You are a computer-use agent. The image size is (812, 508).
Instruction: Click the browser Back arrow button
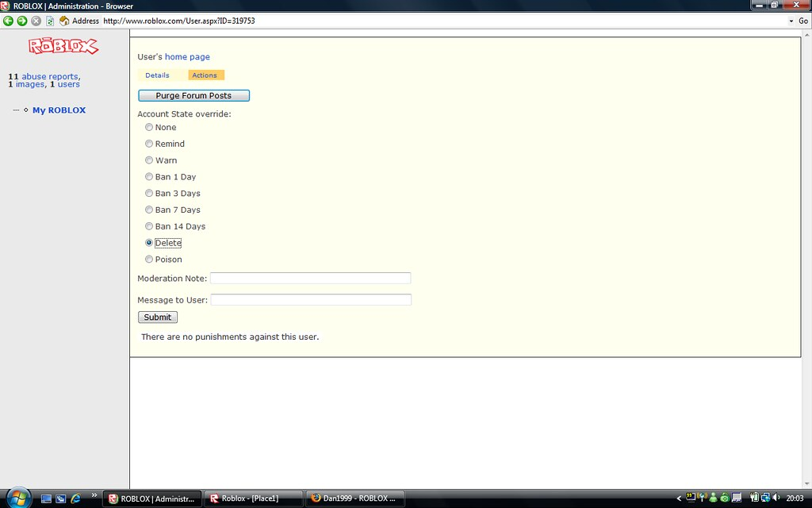[9, 21]
